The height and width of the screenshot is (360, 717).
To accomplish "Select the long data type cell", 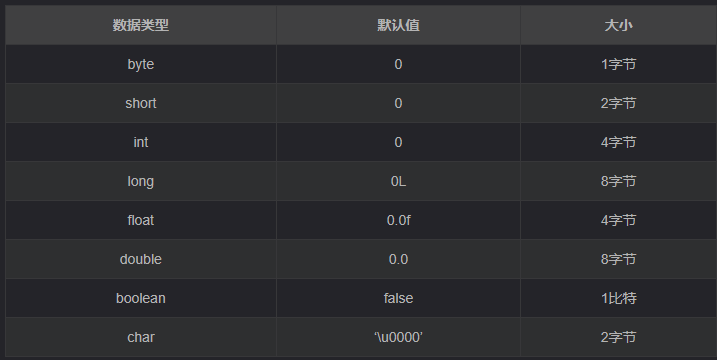I will coord(141,181).
